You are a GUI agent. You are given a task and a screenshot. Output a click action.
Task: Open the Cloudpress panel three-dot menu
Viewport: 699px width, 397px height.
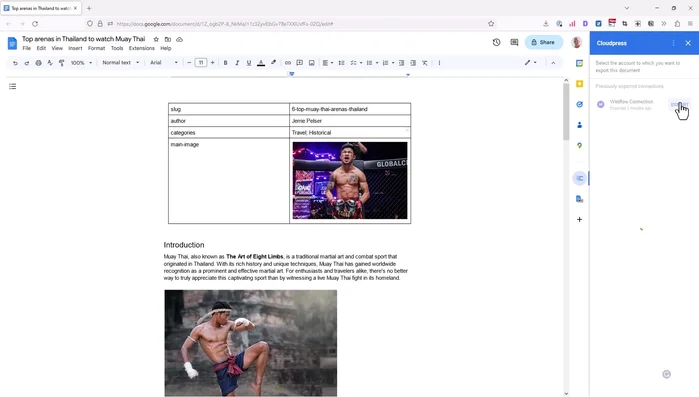673,43
